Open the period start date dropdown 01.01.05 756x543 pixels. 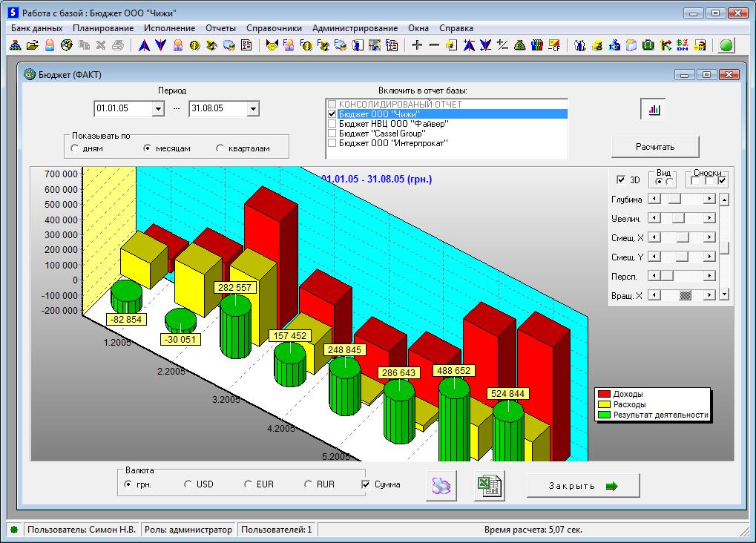click(x=158, y=109)
